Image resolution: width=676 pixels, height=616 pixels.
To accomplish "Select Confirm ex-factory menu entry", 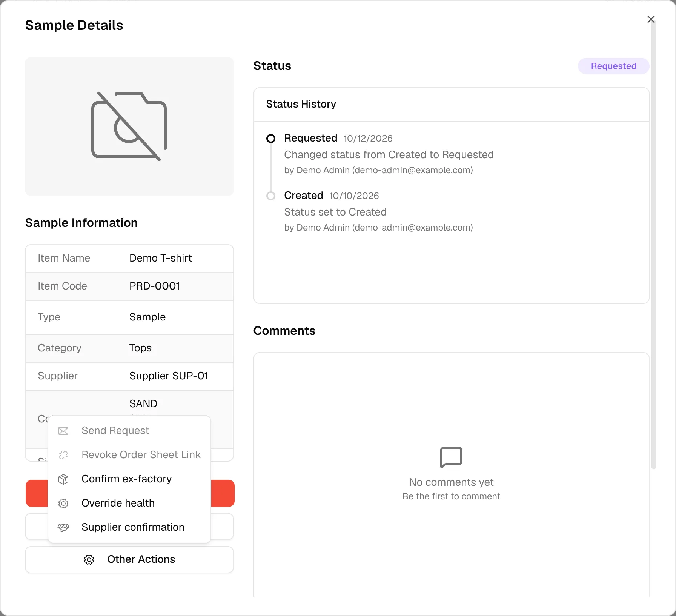I will point(129,479).
